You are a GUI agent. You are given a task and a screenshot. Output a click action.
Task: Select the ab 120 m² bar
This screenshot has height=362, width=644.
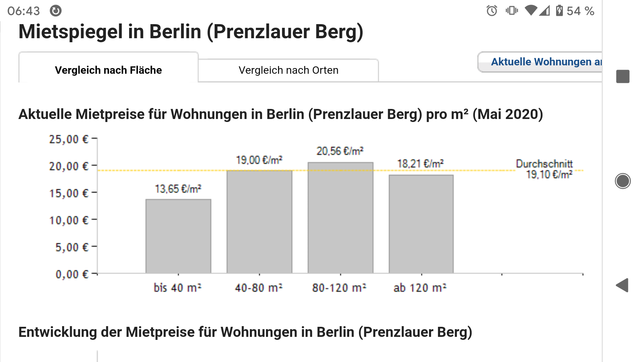(x=421, y=224)
